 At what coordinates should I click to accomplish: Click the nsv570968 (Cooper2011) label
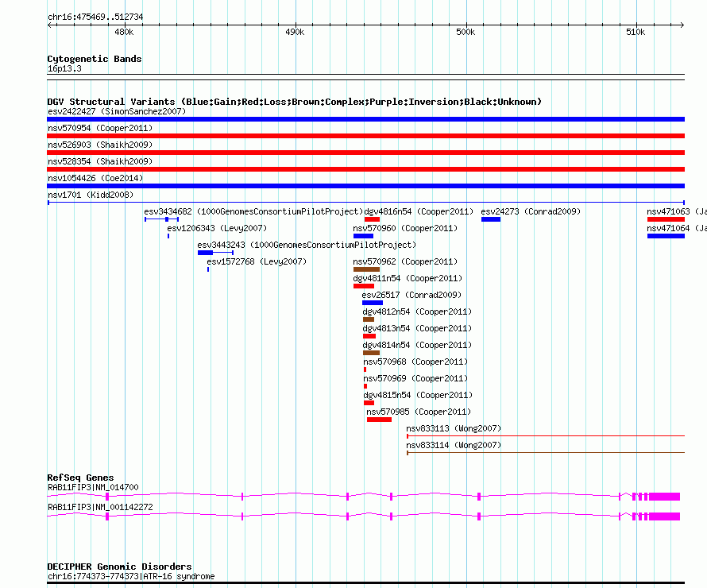click(x=415, y=362)
